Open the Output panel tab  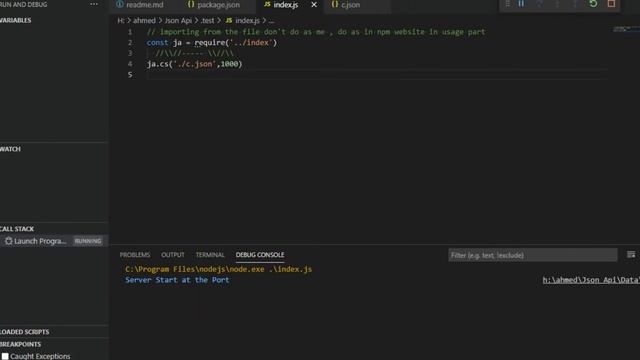point(173,255)
